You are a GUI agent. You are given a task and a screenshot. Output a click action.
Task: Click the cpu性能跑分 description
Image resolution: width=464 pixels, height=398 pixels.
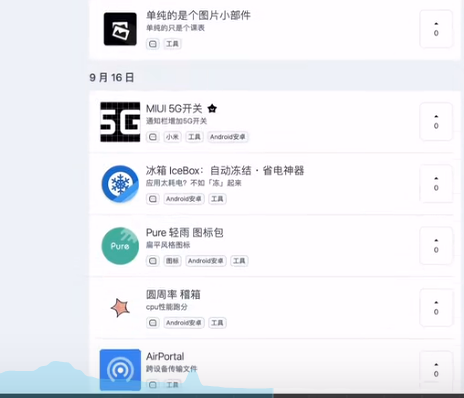click(x=167, y=307)
